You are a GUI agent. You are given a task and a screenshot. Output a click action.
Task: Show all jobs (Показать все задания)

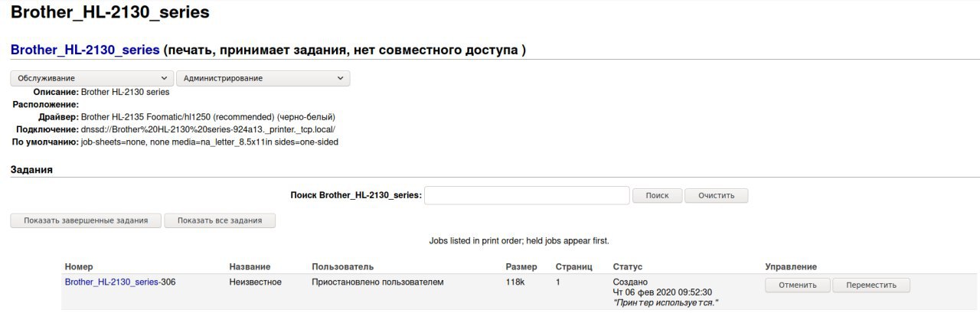tap(220, 220)
